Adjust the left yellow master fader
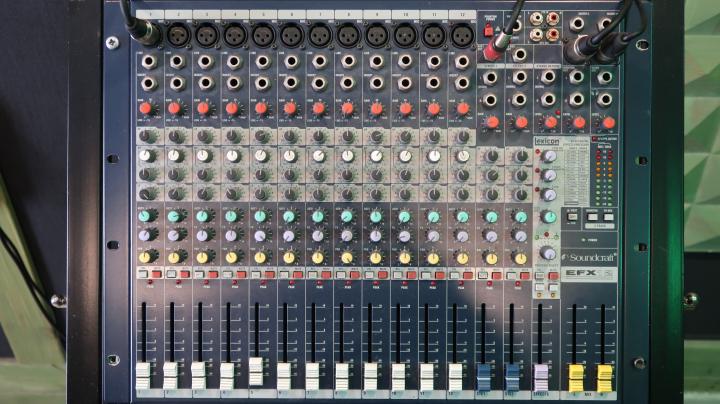 tap(575, 378)
